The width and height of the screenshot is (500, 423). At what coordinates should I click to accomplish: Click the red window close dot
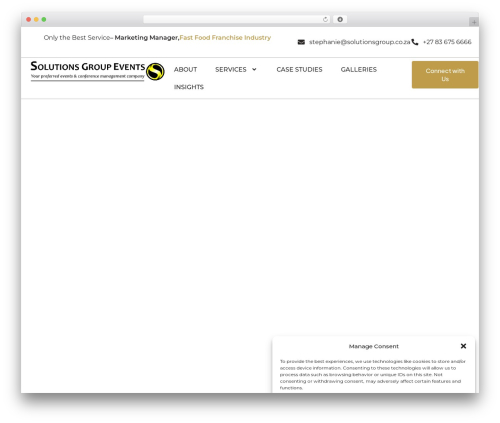pos(29,19)
